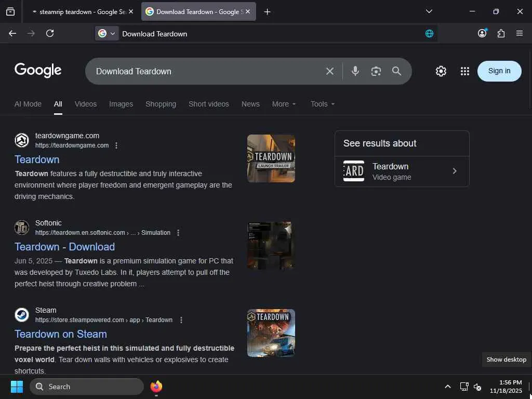Open options menu for teardowngame.com result

click(x=116, y=145)
